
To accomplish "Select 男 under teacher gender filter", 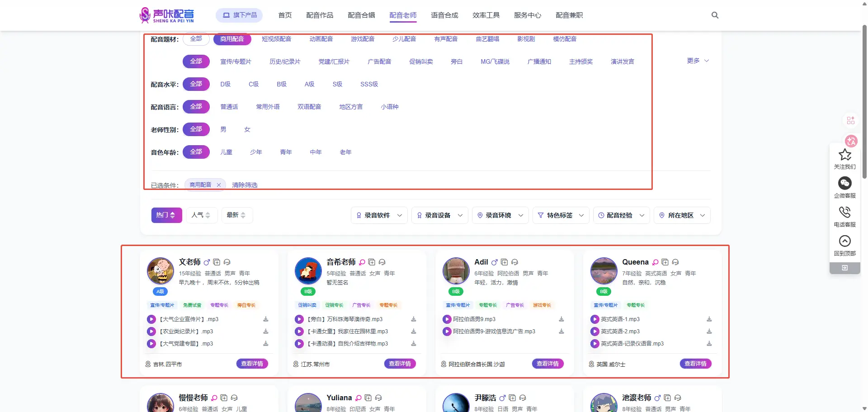I will pyautogui.click(x=223, y=129).
